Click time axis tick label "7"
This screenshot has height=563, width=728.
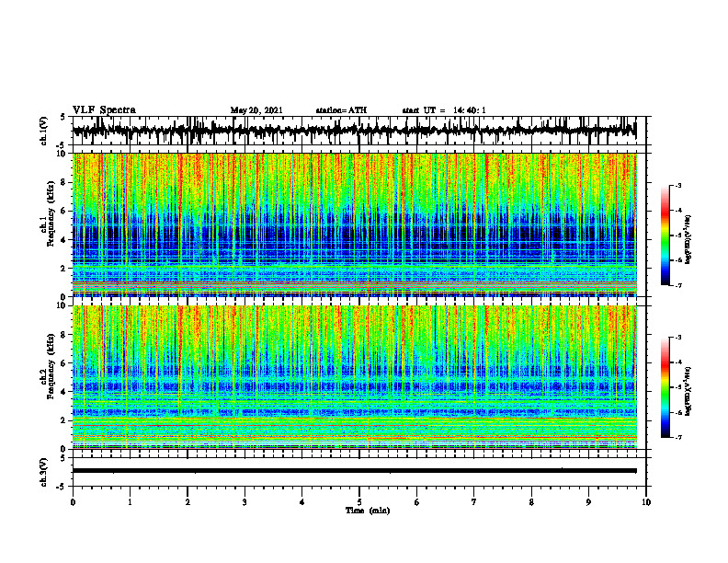[x=474, y=502]
